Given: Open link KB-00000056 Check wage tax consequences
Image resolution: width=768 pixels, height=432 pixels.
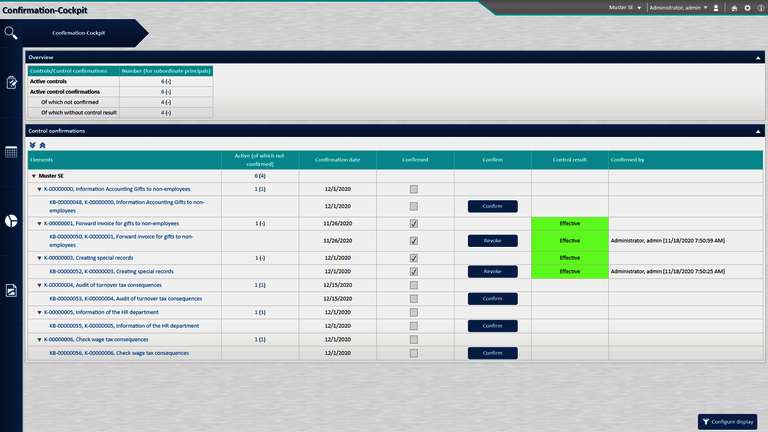Looking at the screenshot, I should click(x=119, y=353).
